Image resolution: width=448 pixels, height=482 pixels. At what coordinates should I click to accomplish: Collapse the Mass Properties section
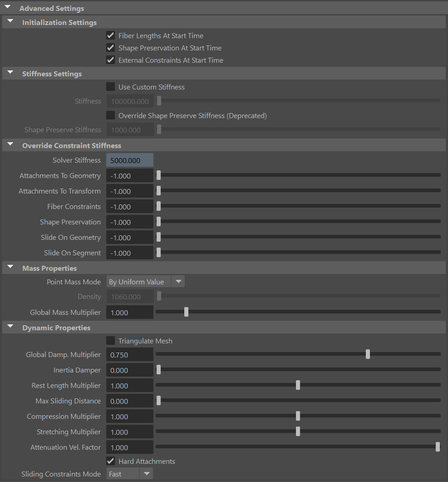pos(10,267)
